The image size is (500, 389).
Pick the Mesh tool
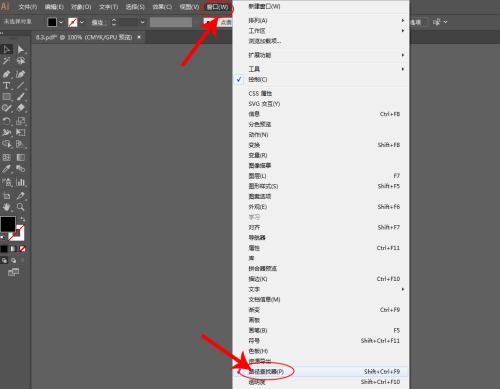click(6, 157)
